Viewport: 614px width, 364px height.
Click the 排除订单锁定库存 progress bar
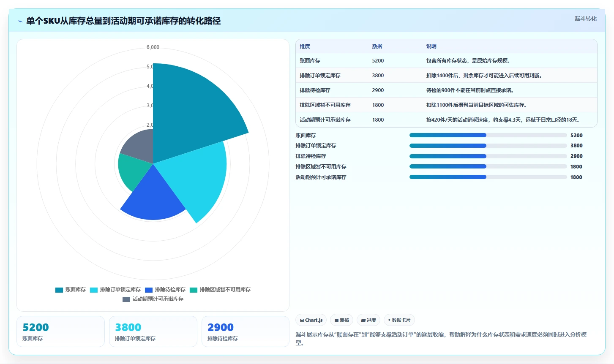pos(488,146)
